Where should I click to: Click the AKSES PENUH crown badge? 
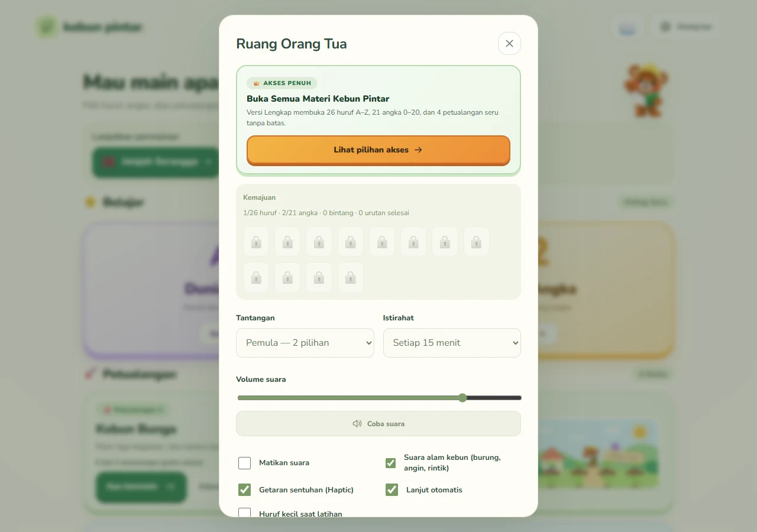(x=282, y=83)
